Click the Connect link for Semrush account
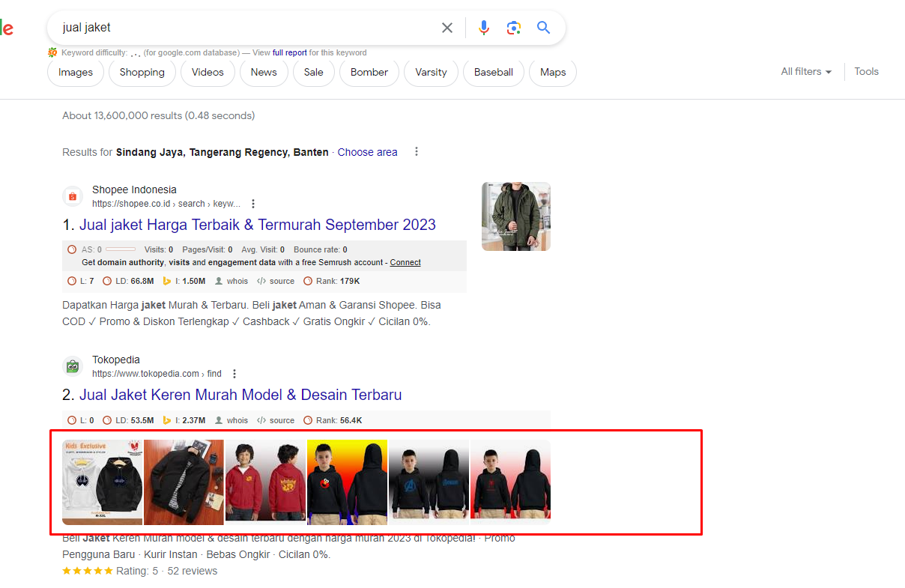The height and width of the screenshot is (588, 905). click(x=405, y=262)
